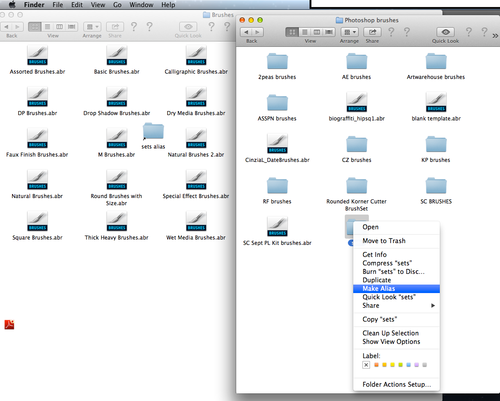Switch Photoshop brushes window to column view
Image resolution: width=500 pixels, height=401 pixels.
click(317, 32)
